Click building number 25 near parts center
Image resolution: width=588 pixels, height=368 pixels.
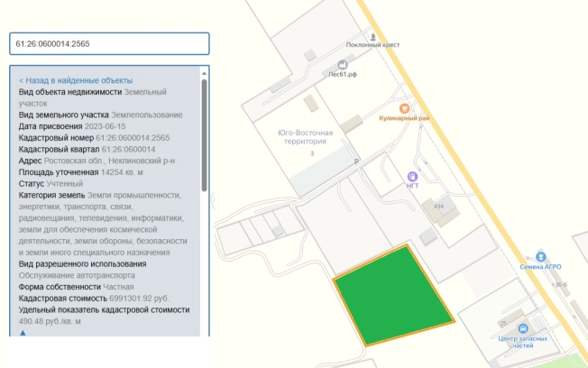point(501,323)
